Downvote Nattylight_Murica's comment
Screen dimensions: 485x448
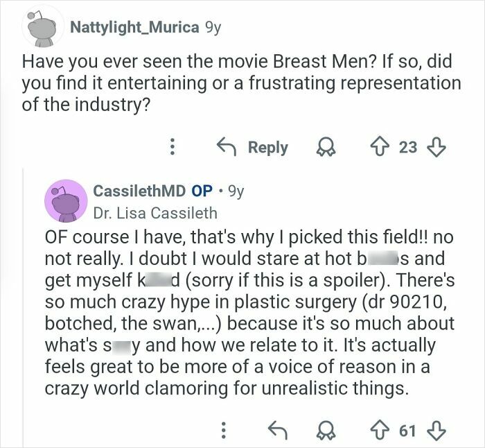pos(436,147)
